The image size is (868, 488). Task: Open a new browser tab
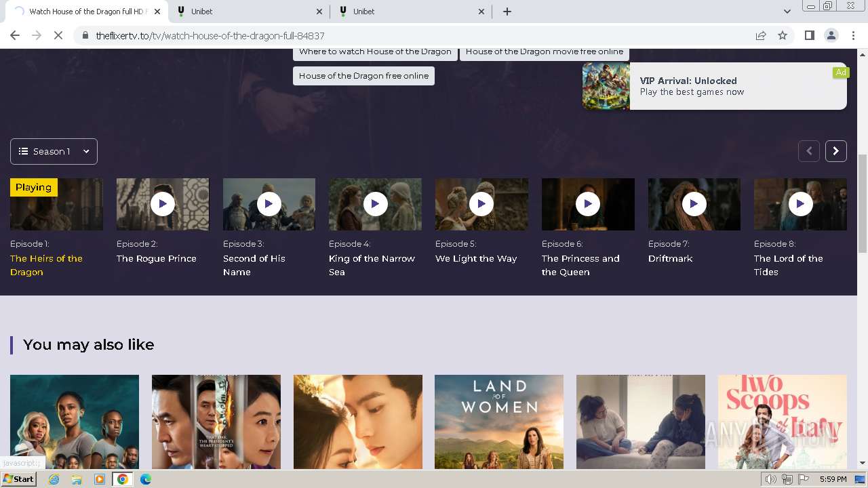pos(507,12)
